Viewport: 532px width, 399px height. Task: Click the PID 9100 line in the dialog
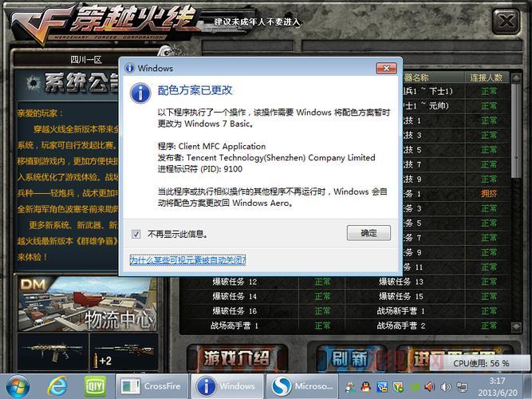point(200,169)
